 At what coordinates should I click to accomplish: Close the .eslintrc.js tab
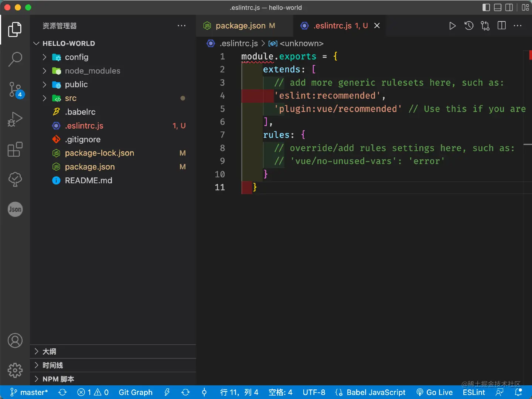tap(377, 25)
